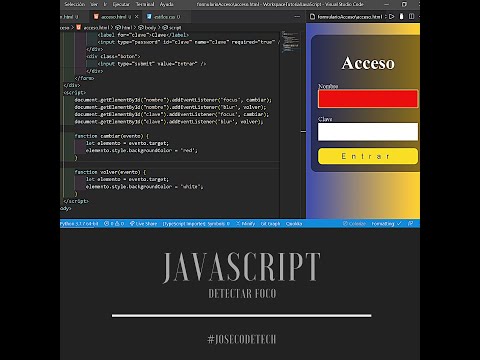Screen dimensions: 480x360
Task: Open the Selección menu
Action: coord(75,4)
